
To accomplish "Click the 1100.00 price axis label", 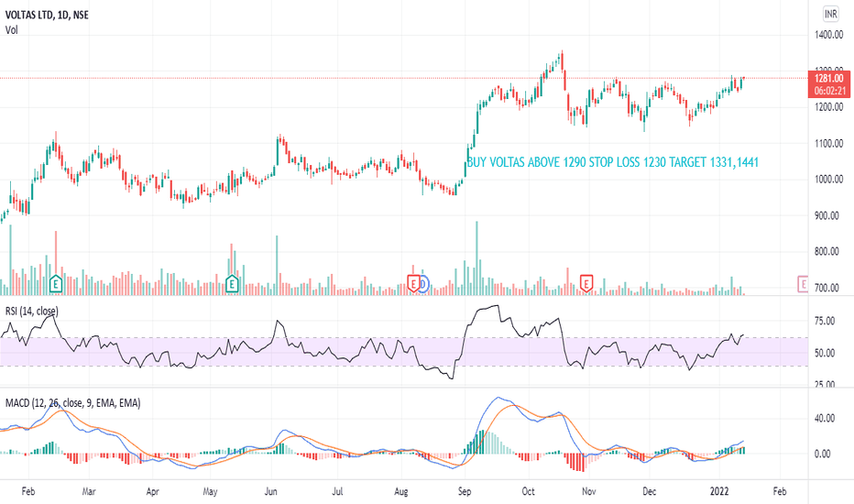I will pyautogui.click(x=829, y=144).
